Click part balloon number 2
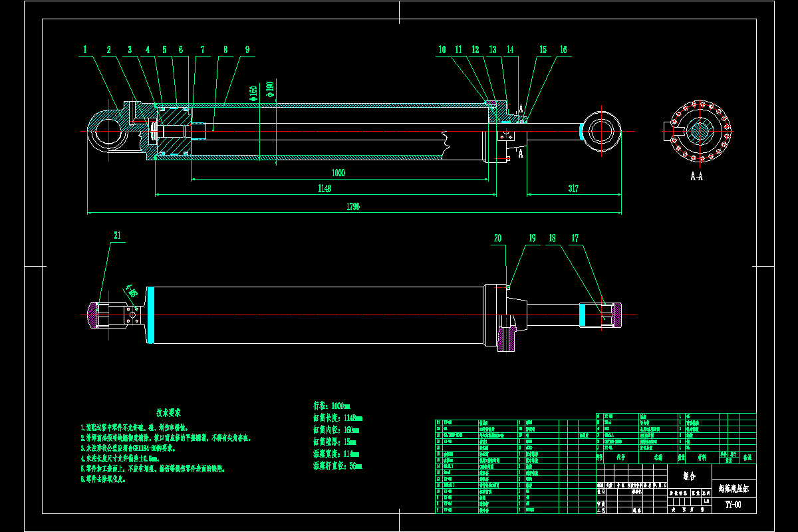 coord(109,50)
